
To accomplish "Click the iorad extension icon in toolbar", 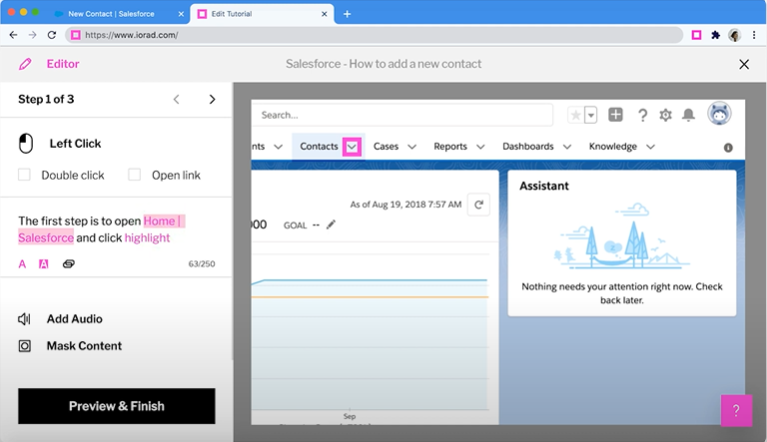I will [x=696, y=35].
